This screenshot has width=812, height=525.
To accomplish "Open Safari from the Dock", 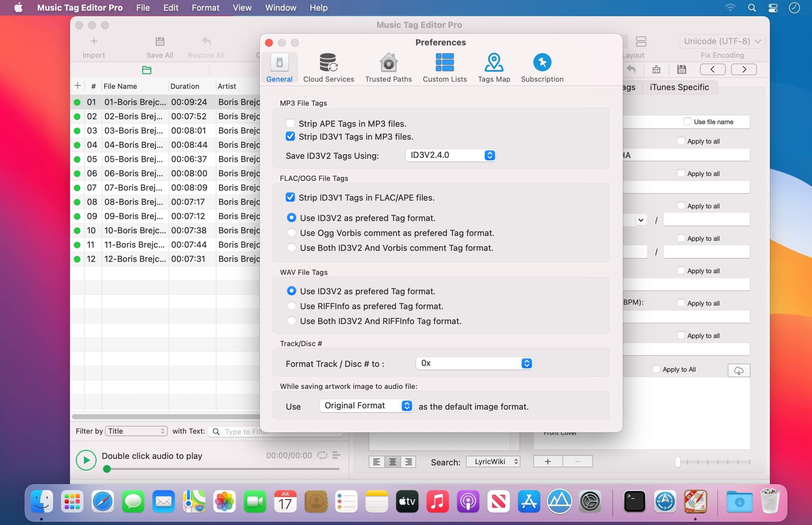I will click(x=103, y=501).
